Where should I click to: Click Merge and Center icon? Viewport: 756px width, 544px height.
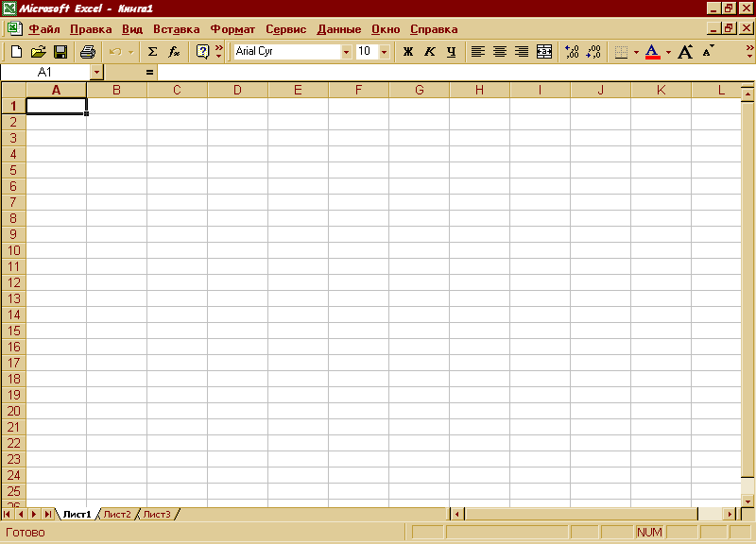pyautogui.click(x=544, y=52)
